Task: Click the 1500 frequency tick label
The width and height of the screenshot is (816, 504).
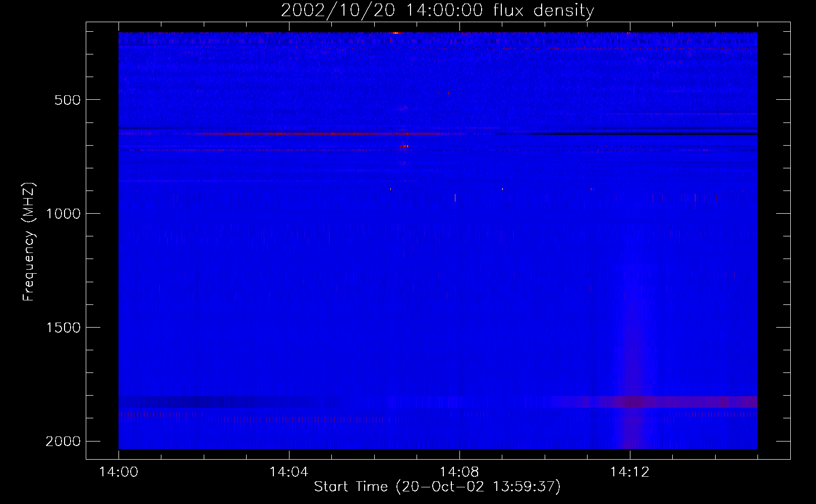Action: tap(63, 328)
